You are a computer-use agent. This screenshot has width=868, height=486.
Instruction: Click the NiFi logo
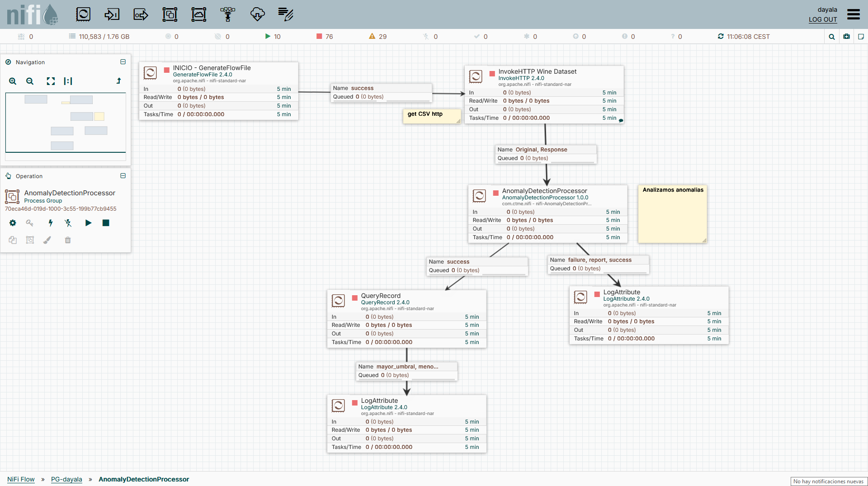click(x=33, y=14)
